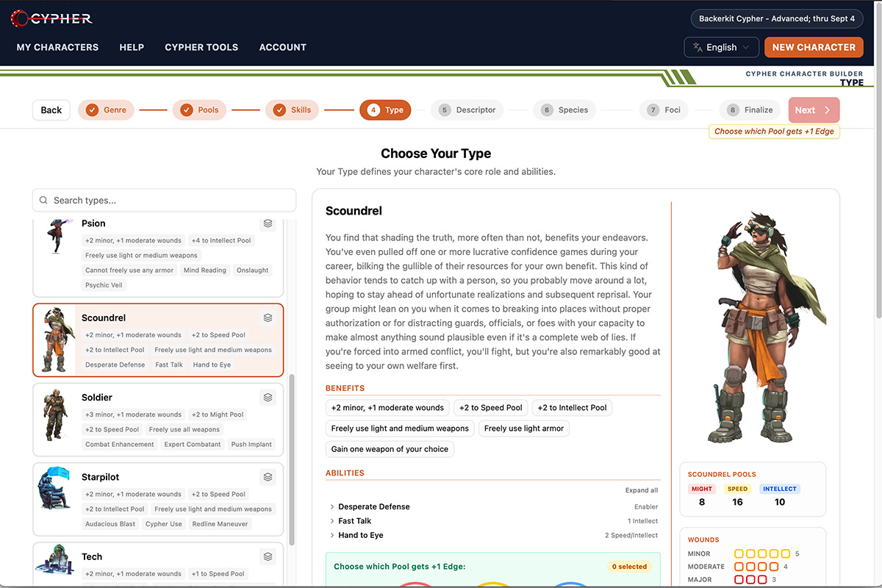Image resolution: width=882 pixels, height=588 pixels.
Task: Click Starpilot's 'Redline Maneuver' tag
Action: pos(220,524)
